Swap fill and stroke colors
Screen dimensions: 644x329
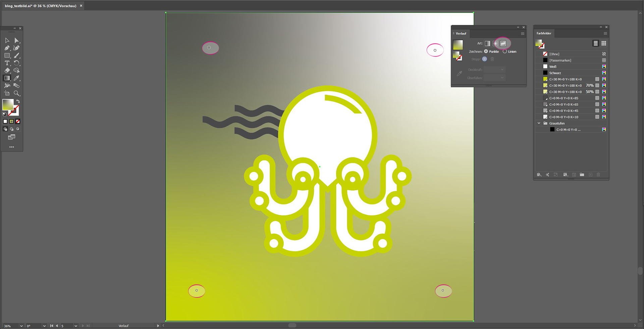[18, 101]
